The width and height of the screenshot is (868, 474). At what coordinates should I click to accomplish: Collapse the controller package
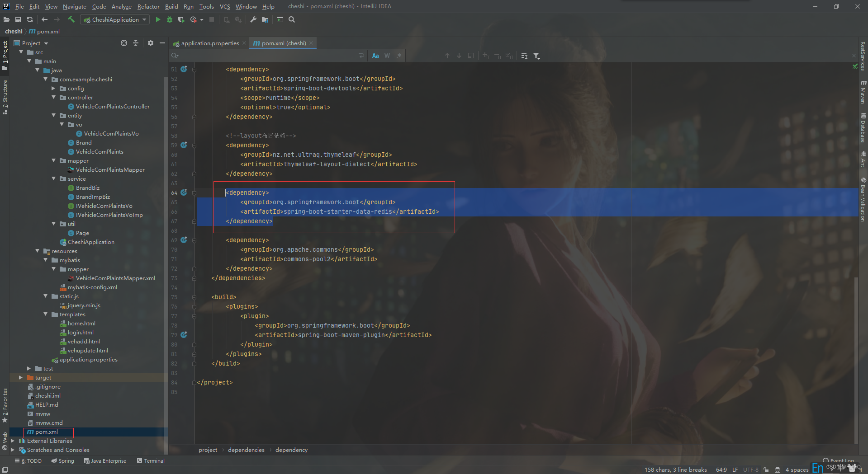coord(54,97)
